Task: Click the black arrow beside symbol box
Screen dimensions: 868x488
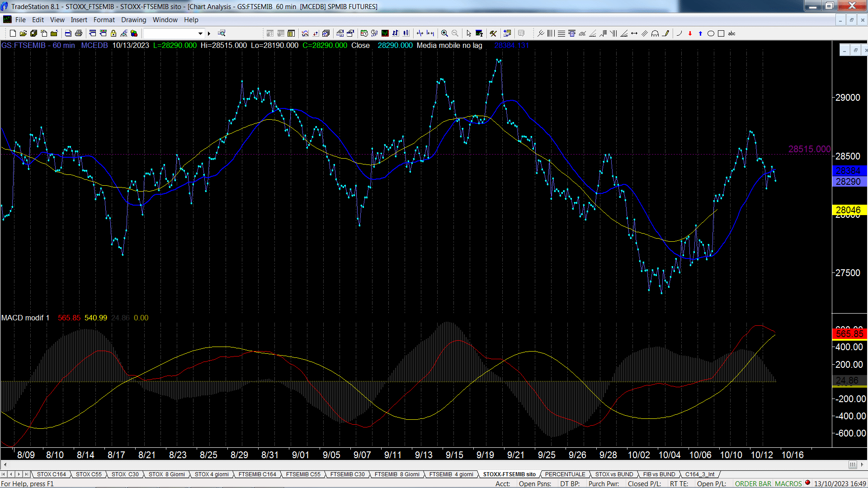Action: point(209,33)
